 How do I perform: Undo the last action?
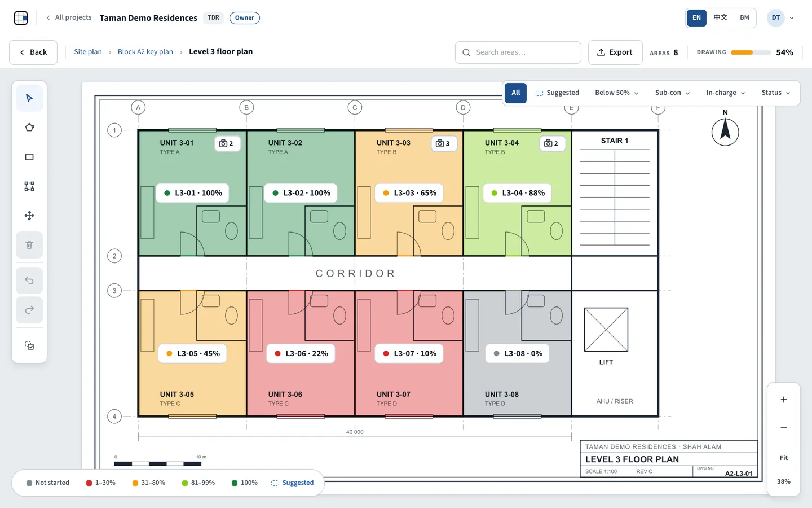pyautogui.click(x=29, y=281)
